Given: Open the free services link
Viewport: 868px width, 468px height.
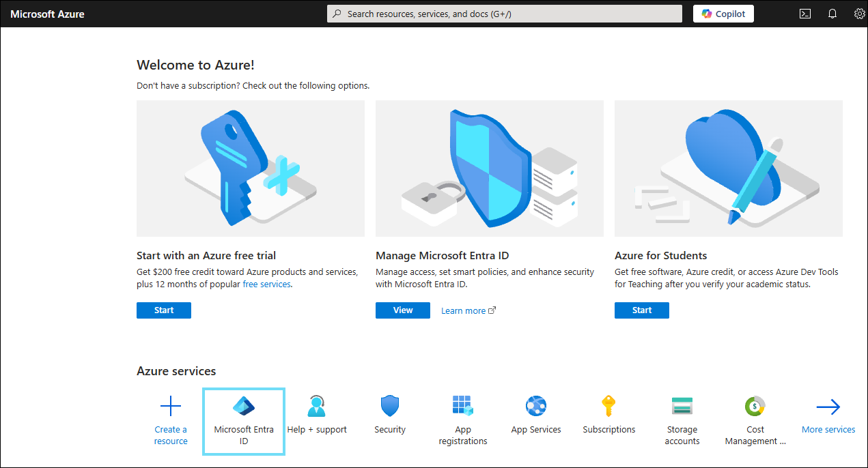Looking at the screenshot, I should click(x=266, y=284).
